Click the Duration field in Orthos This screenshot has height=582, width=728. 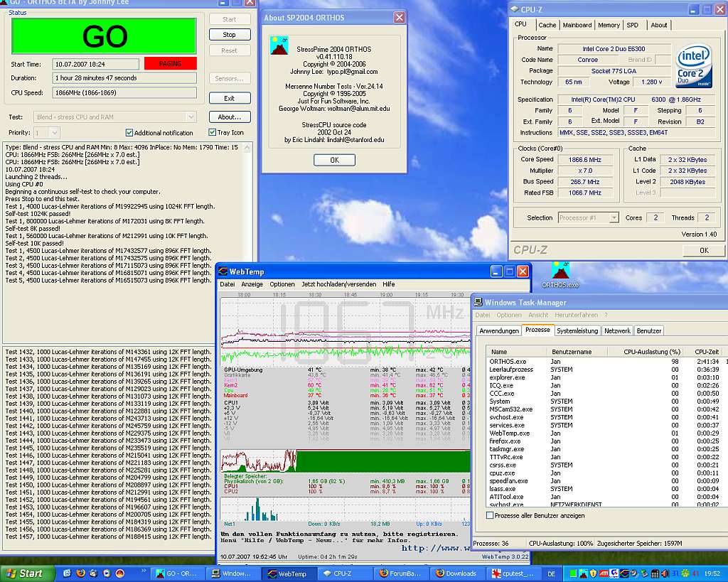[124, 78]
